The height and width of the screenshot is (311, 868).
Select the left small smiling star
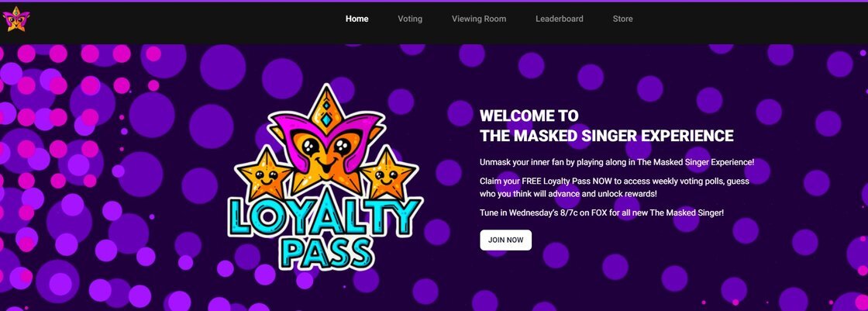264,175
